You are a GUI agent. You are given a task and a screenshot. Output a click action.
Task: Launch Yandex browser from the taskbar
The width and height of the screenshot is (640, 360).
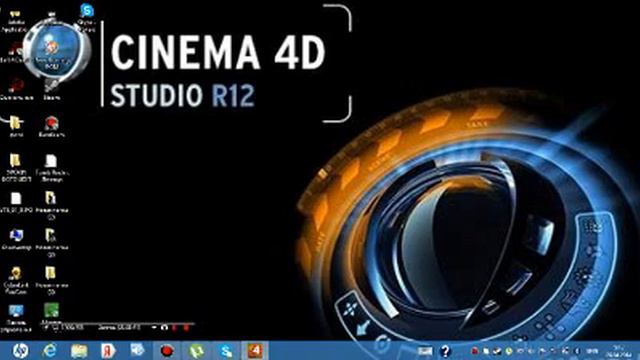[108, 351]
